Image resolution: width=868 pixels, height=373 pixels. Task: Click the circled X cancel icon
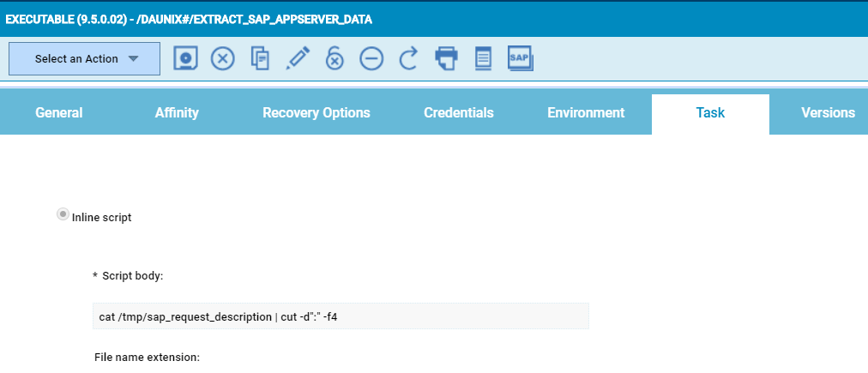click(x=223, y=58)
